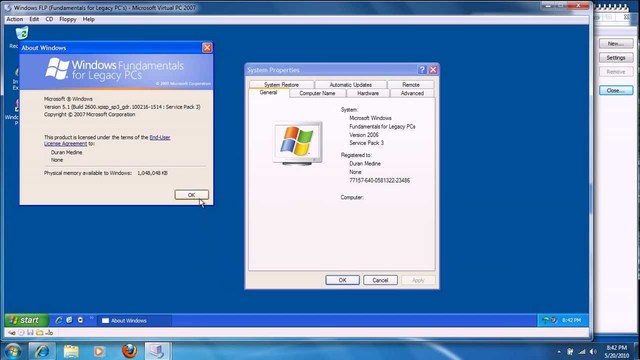Open the End-User License Agreement link

[107, 140]
